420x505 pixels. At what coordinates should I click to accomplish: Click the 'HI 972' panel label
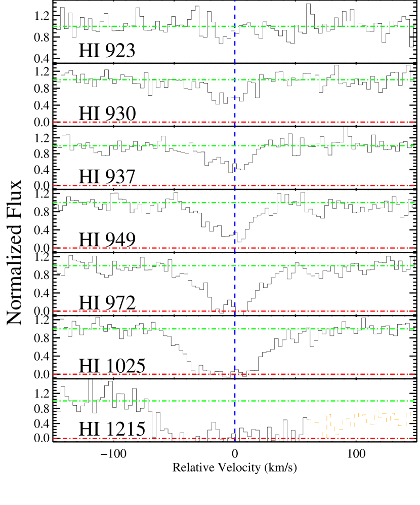click(x=107, y=303)
